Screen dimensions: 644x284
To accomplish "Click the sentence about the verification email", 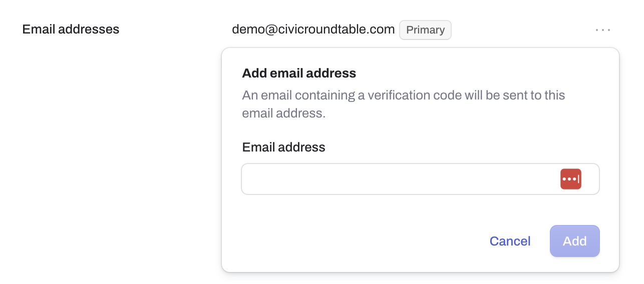I will pyautogui.click(x=404, y=104).
